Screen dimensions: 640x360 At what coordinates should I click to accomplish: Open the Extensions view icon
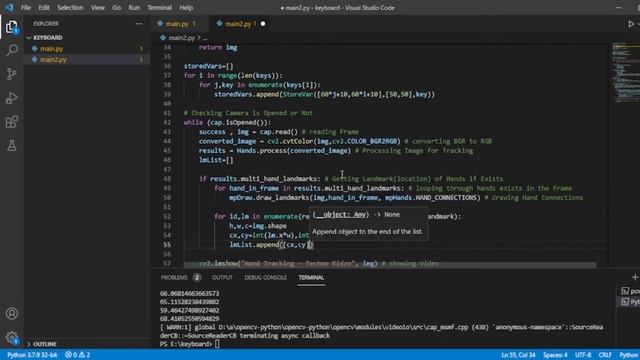(12, 122)
